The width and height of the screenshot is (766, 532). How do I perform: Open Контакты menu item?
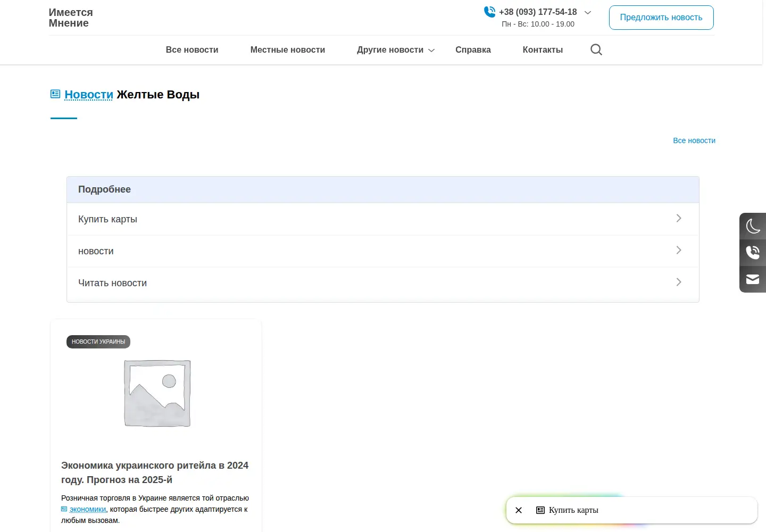click(x=543, y=49)
